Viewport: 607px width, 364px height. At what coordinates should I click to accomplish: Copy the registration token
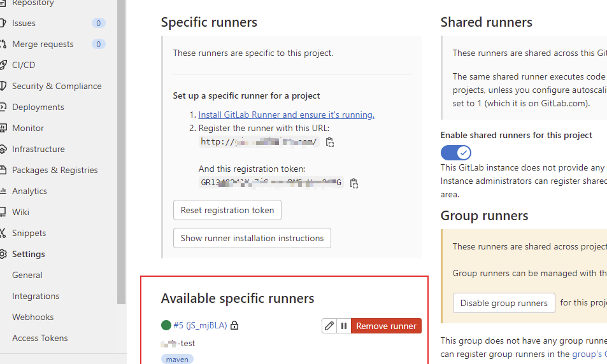click(354, 183)
